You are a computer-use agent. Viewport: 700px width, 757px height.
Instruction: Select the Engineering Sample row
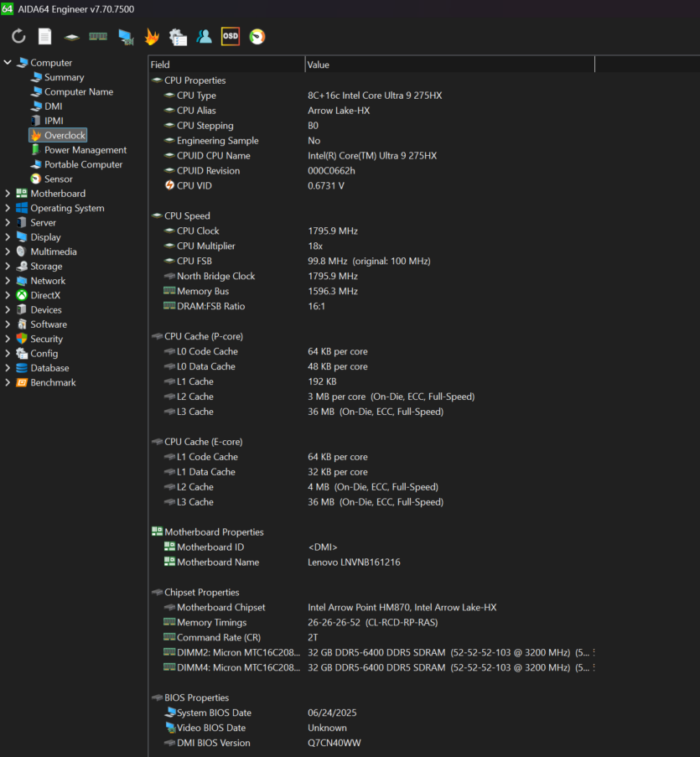click(373, 141)
